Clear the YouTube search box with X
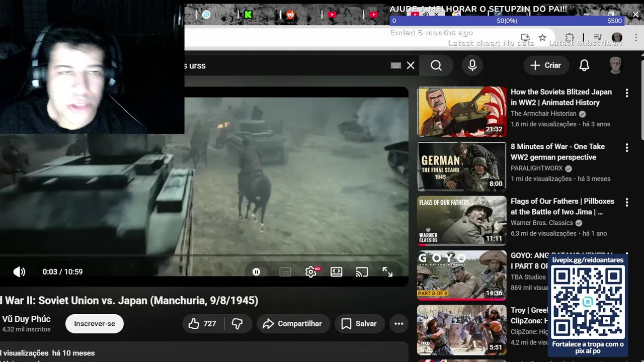Image resolution: width=644 pixels, height=362 pixels. pos(411,65)
